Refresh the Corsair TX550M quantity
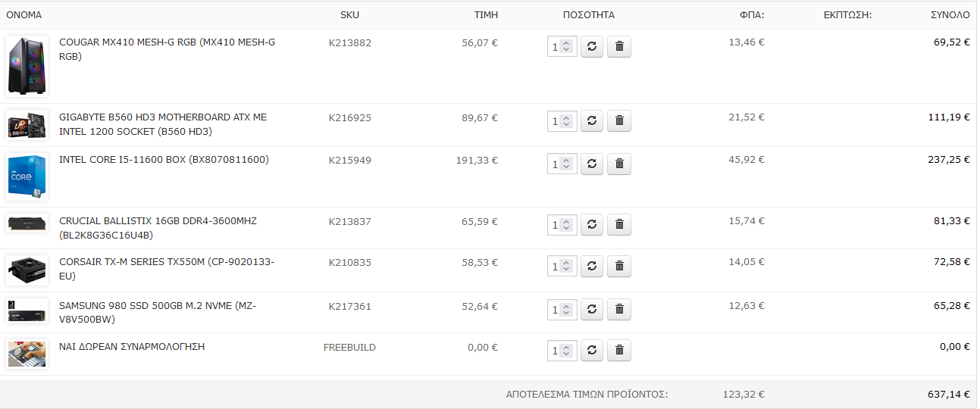This screenshot has width=980, height=409. click(x=592, y=266)
